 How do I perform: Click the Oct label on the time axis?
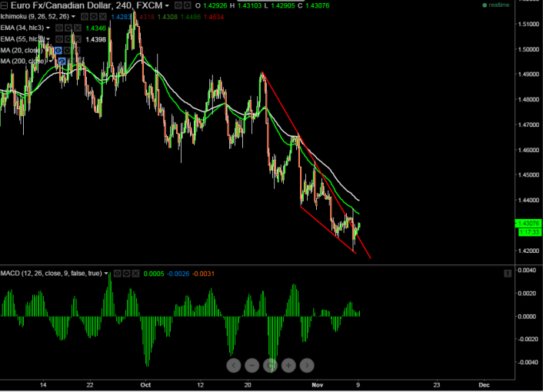(x=146, y=385)
